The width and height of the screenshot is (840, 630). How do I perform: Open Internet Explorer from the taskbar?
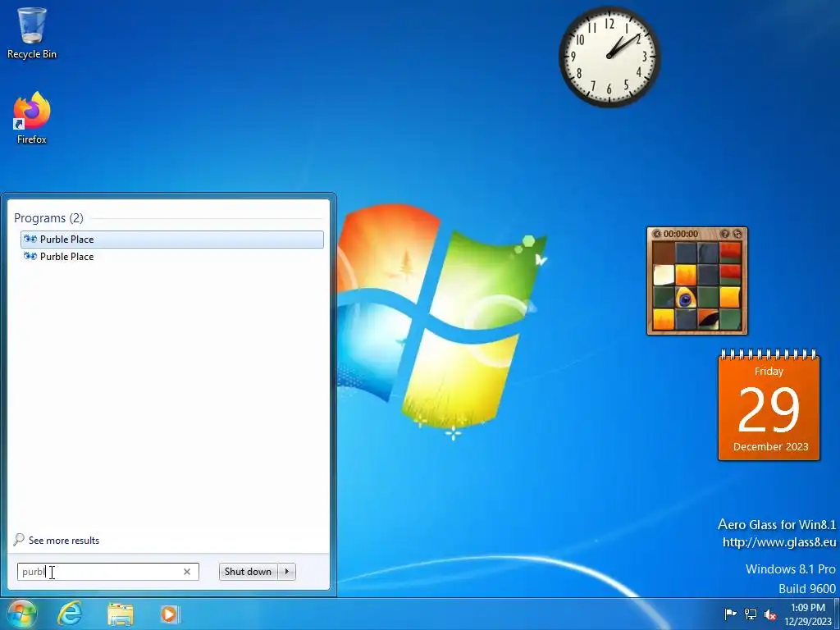pos(70,614)
